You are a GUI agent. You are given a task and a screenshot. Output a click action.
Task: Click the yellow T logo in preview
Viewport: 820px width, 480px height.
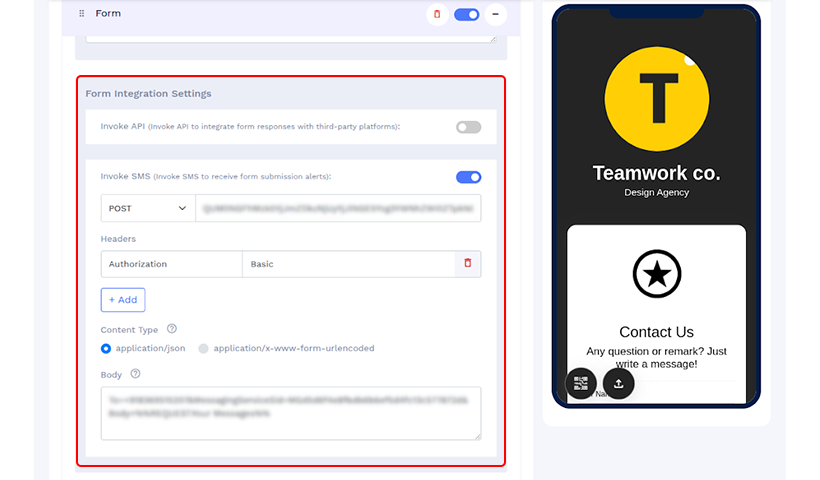[657, 99]
